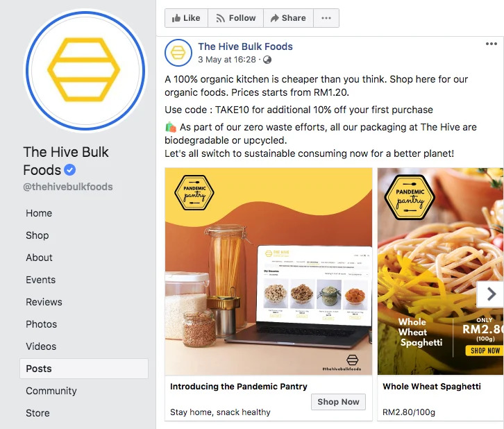504x429 pixels.
Task: Select the Photos sidebar item
Action: pos(42,324)
